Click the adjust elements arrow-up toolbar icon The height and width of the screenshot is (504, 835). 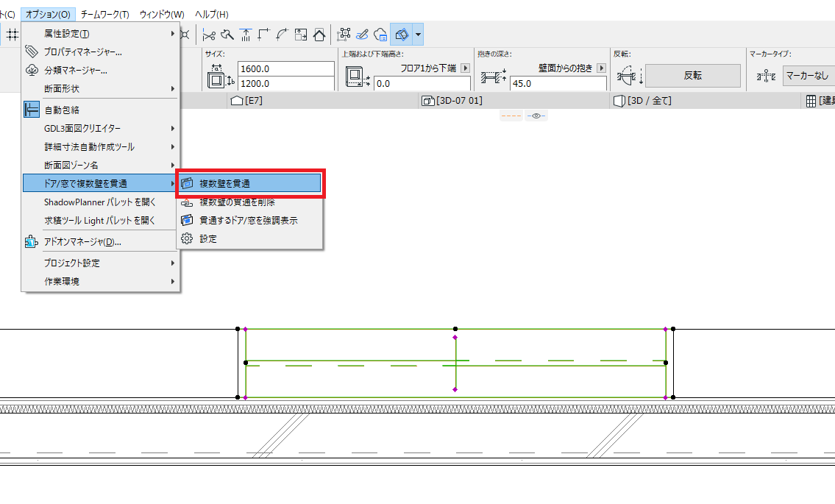coord(246,35)
